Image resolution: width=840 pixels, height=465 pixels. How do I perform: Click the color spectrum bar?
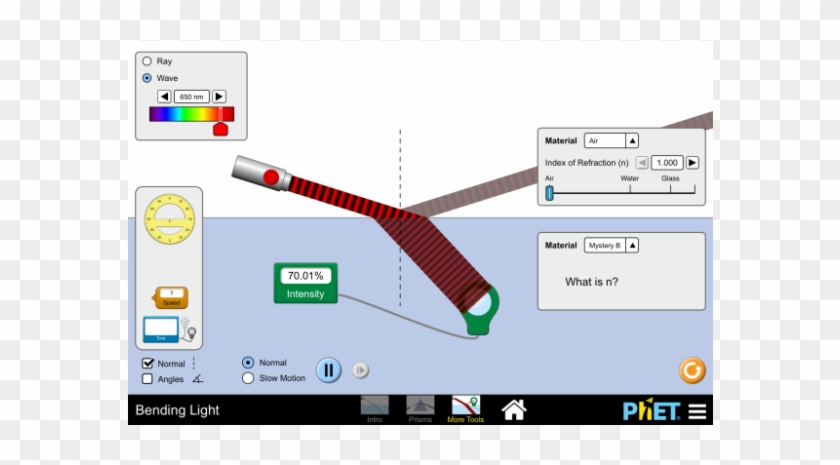(191, 114)
